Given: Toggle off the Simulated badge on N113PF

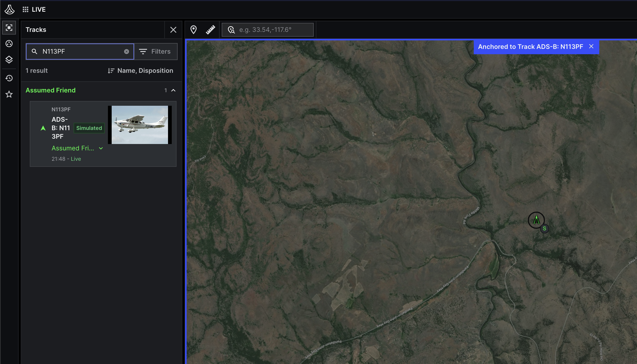Looking at the screenshot, I should pos(89,128).
